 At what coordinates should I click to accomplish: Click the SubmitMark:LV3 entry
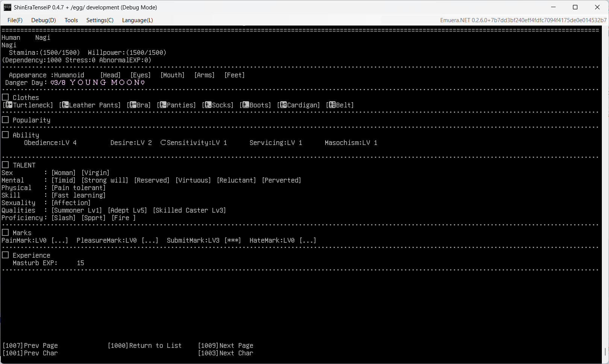pos(204,240)
